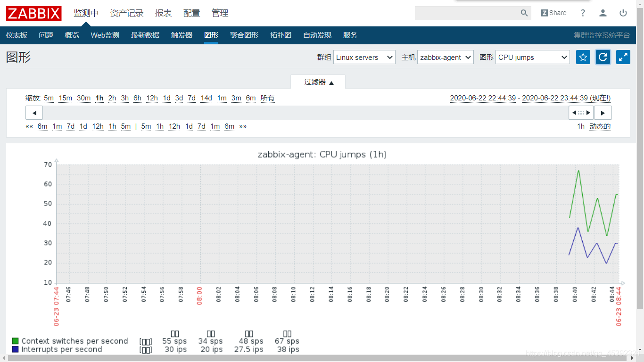Open the help question mark icon
644x362 pixels.
pyautogui.click(x=583, y=13)
